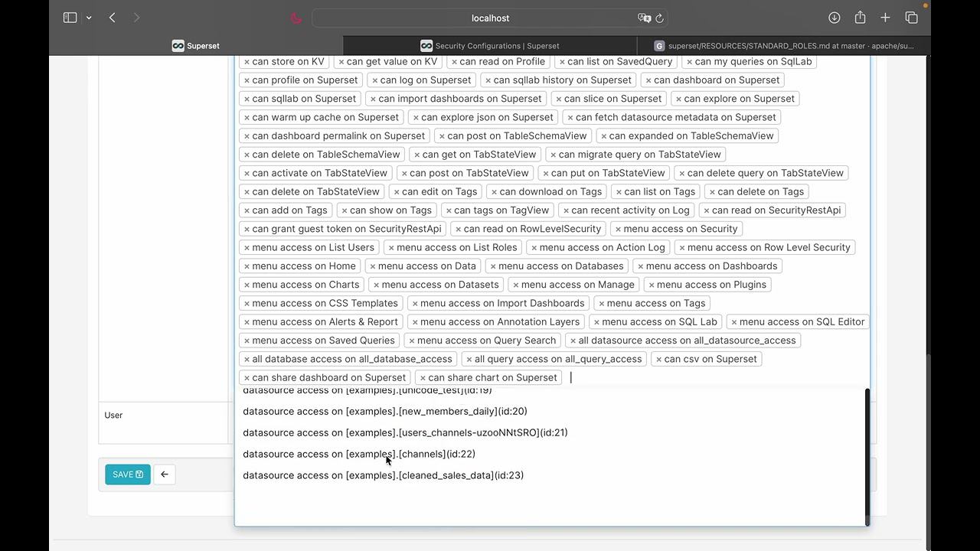Remove 'can profile on Superset' tag via x
Screen dimensions: 980x551
247,80
